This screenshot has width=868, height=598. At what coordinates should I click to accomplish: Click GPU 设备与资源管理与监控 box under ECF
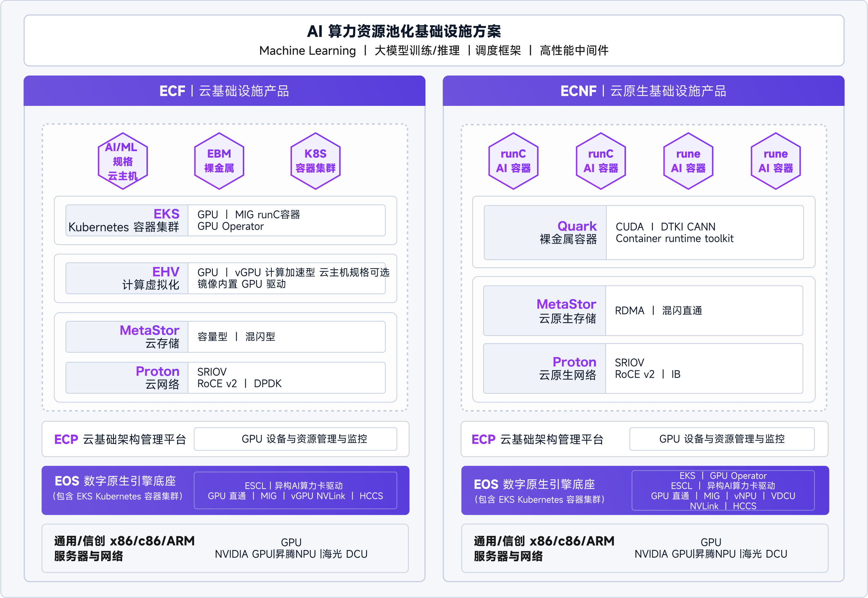(295, 439)
